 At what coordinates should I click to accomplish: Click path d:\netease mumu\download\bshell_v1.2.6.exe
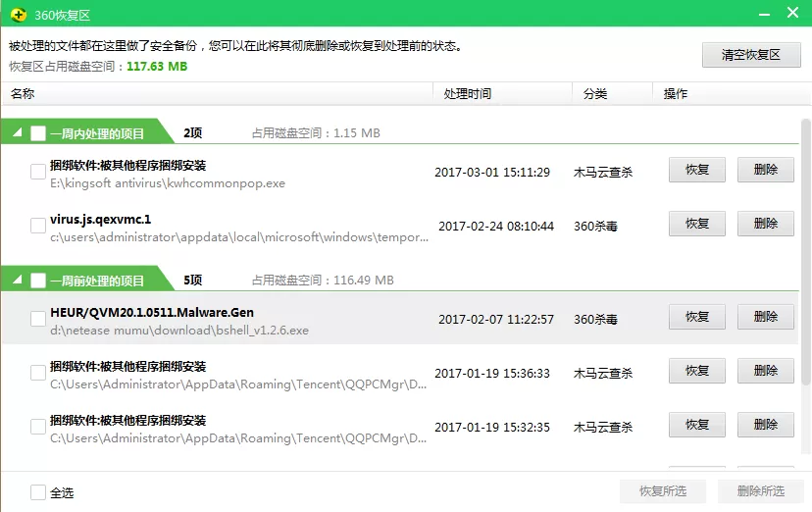click(179, 331)
